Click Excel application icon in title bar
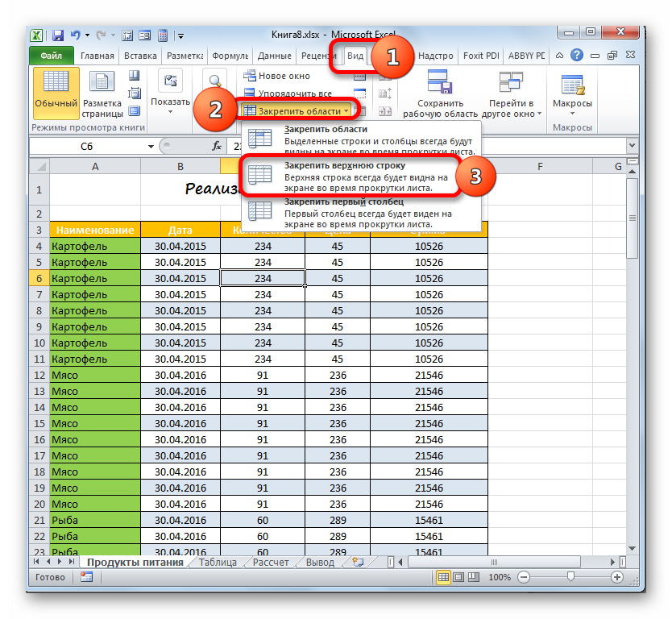 tap(37, 35)
